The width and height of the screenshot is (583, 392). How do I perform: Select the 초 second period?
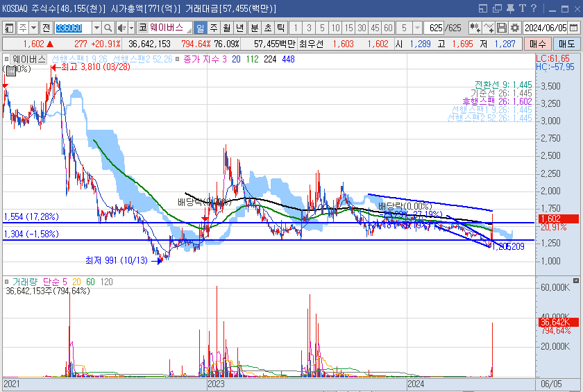pos(268,28)
